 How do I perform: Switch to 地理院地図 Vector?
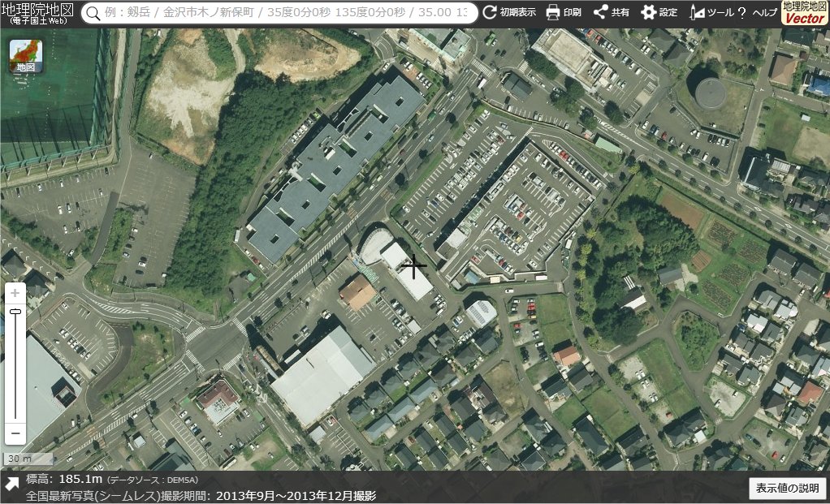tap(805, 13)
